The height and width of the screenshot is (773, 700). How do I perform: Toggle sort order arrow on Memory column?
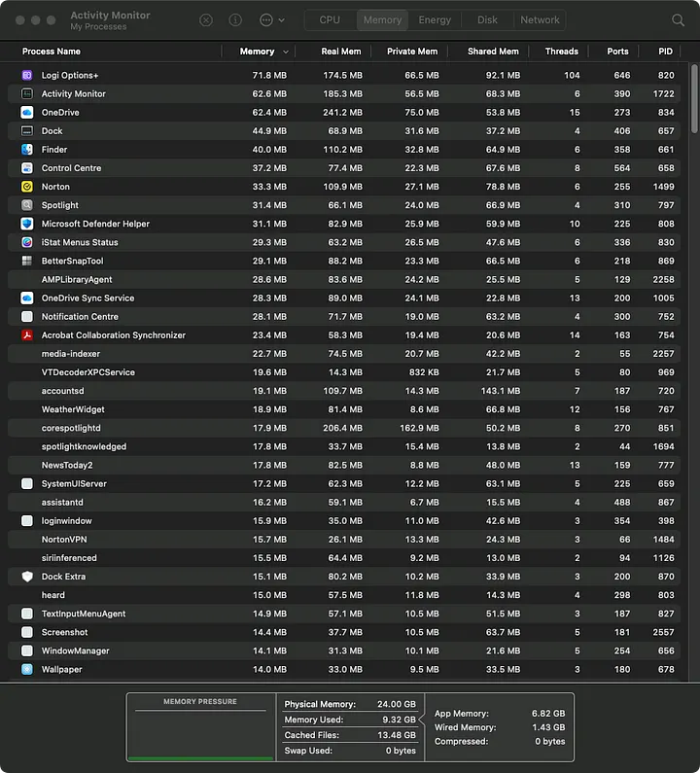(286, 52)
